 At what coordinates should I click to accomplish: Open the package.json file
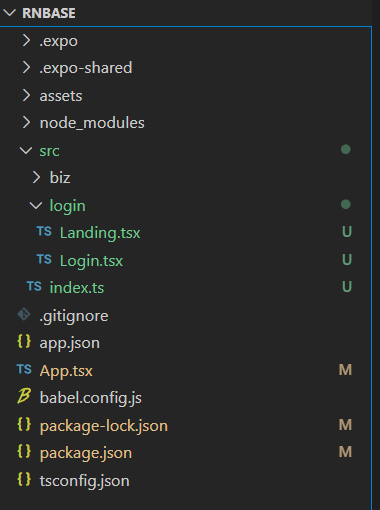point(86,454)
